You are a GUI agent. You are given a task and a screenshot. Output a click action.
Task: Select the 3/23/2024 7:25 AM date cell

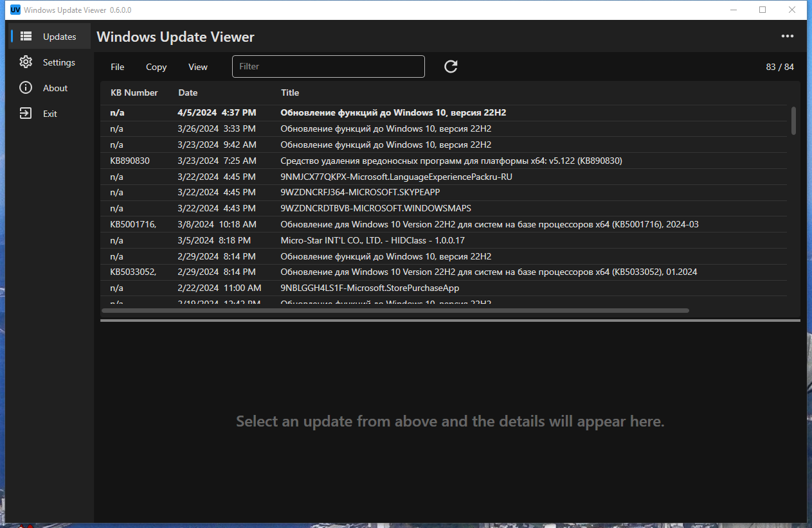point(217,161)
